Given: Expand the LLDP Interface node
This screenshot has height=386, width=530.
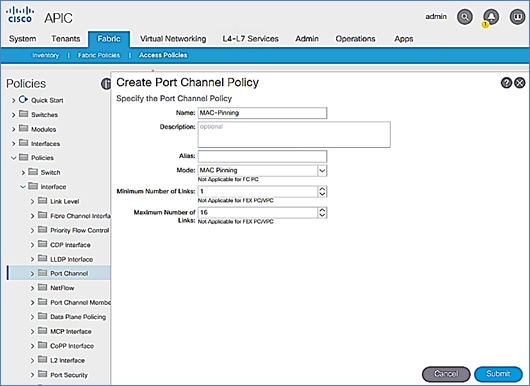Looking at the screenshot, I should point(32,260).
